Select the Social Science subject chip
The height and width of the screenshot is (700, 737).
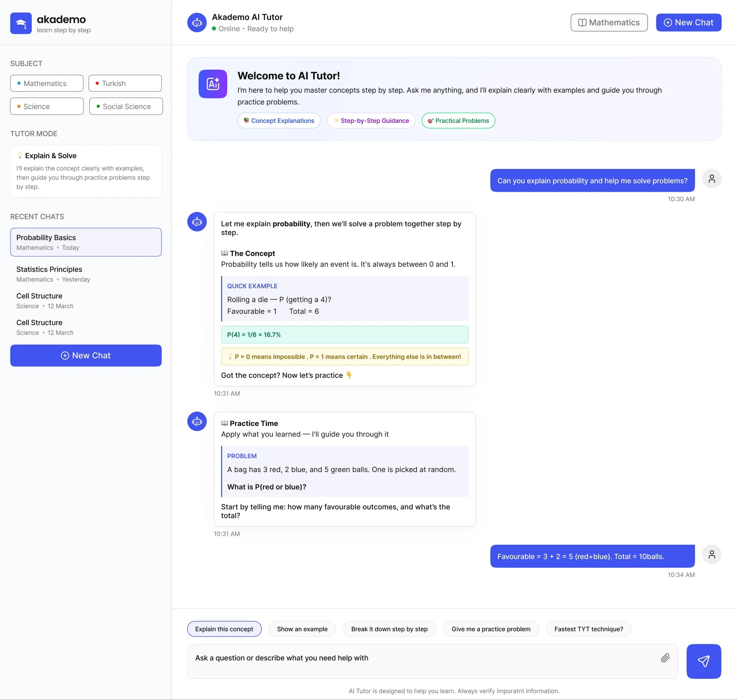point(126,106)
